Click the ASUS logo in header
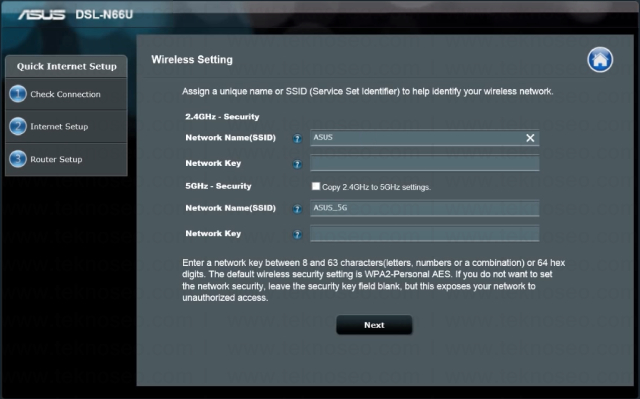640x399 pixels. click(41, 15)
